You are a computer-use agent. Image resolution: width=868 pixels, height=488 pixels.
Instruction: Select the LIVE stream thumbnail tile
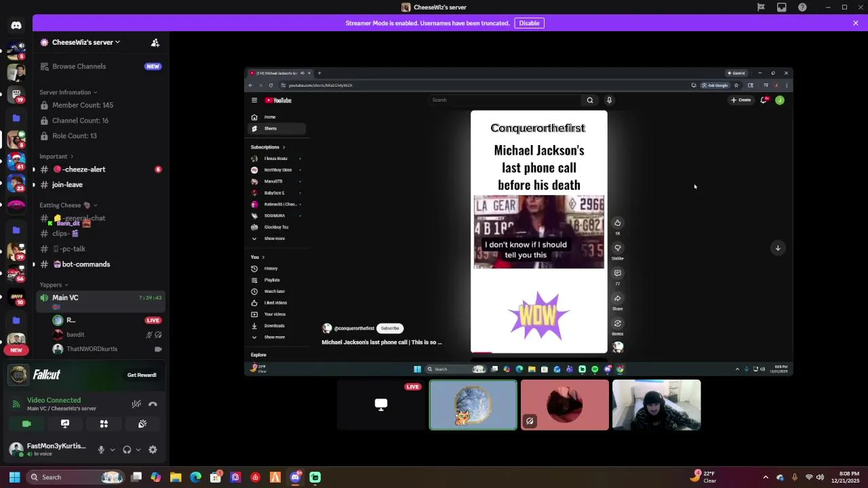click(381, 405)
